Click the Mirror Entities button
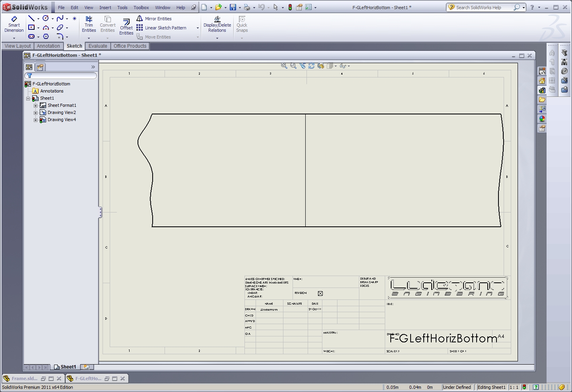 tap(154, 19)
